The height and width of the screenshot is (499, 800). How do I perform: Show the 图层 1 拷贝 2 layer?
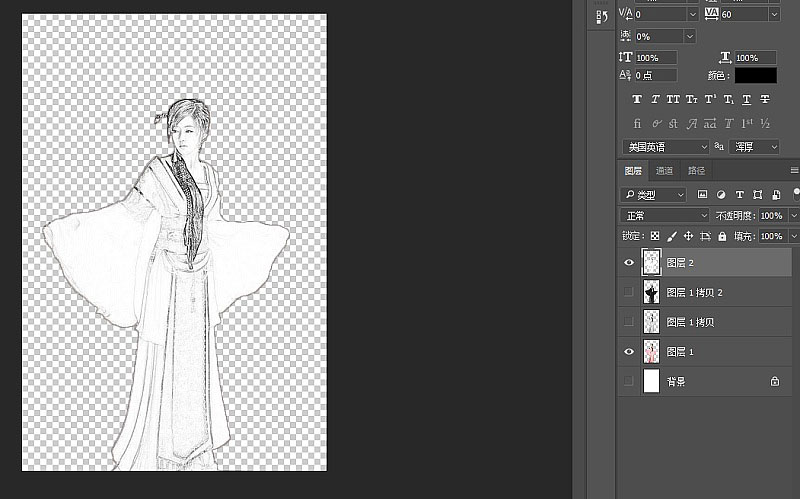pyautogui.click(x=629, y=292)
